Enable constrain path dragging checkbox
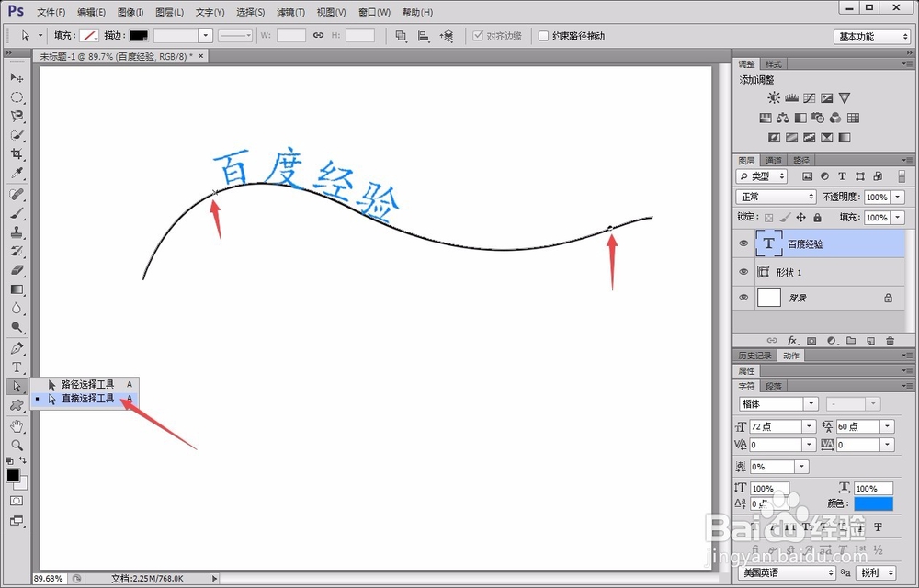The image size is (919, 588). tap(543, 36)
